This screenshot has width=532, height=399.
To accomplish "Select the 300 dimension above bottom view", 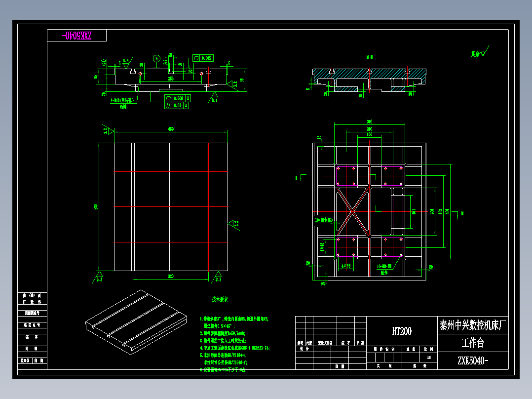I will click(x=370, y=121).
